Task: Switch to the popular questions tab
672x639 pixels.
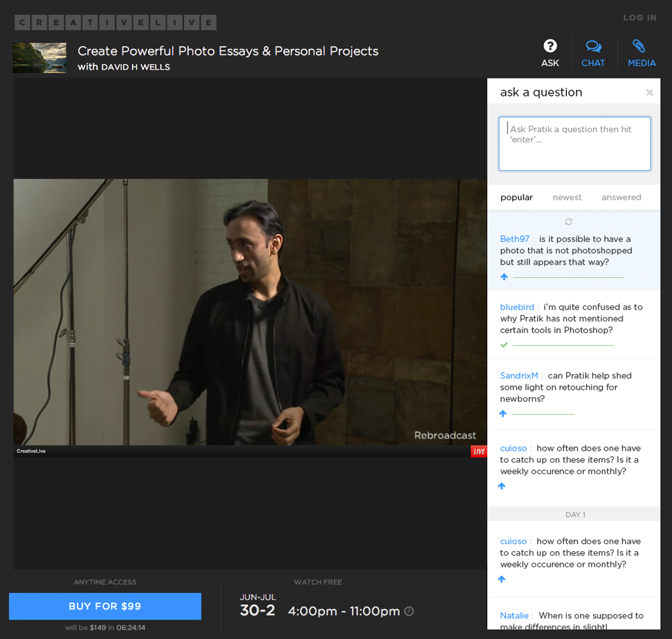Action: [x=517, y=198]
